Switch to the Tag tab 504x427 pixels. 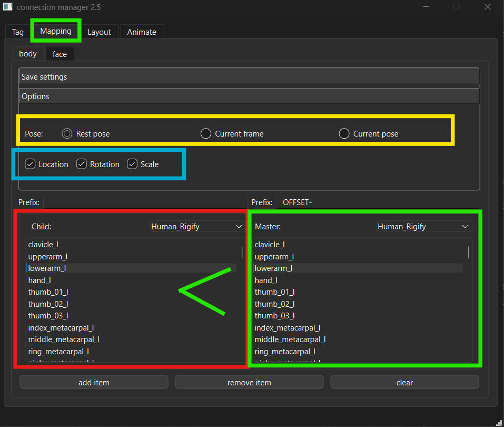point(18,32)
